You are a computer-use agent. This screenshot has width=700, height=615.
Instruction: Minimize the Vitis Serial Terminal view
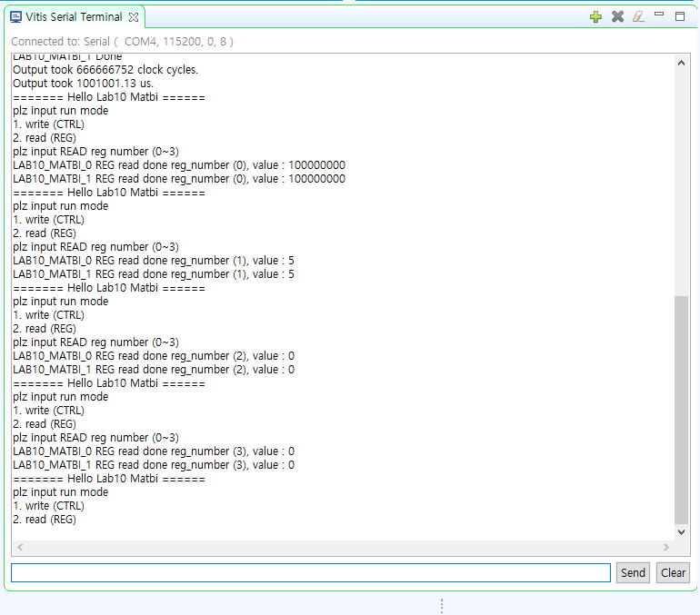[659, 15]
